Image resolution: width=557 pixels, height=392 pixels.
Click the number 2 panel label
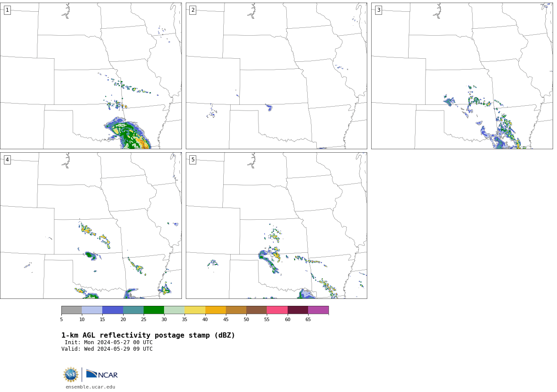tap(193, 10)
